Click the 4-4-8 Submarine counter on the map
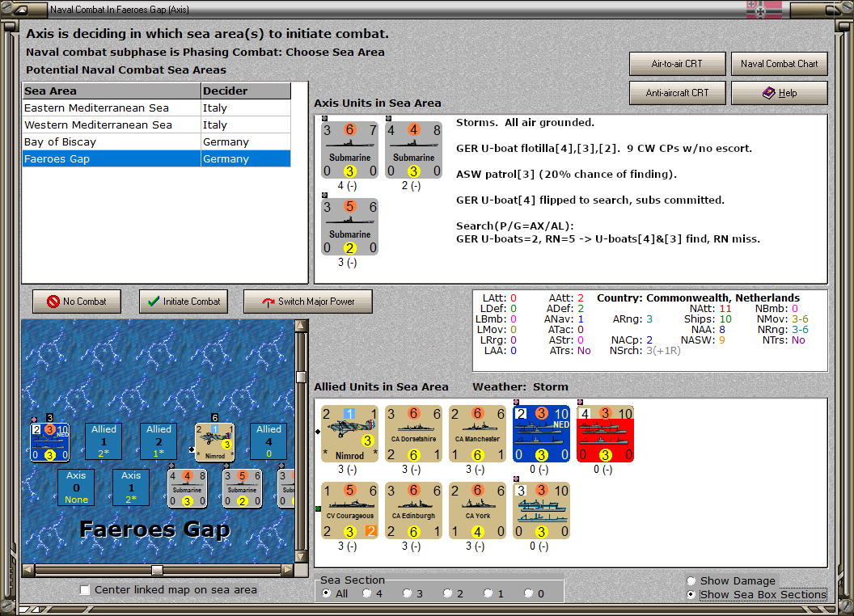Screen dimensions: 854x616 [x=188, y=488]
